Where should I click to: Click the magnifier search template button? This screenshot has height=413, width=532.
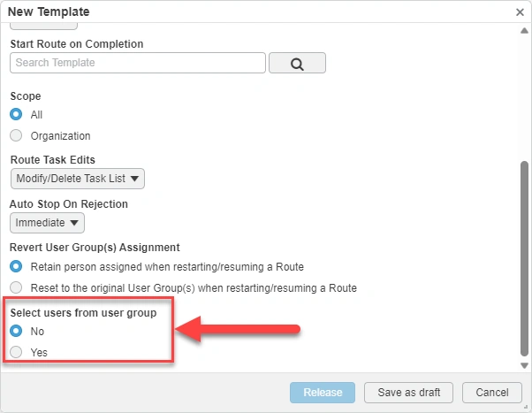(297, 63)
